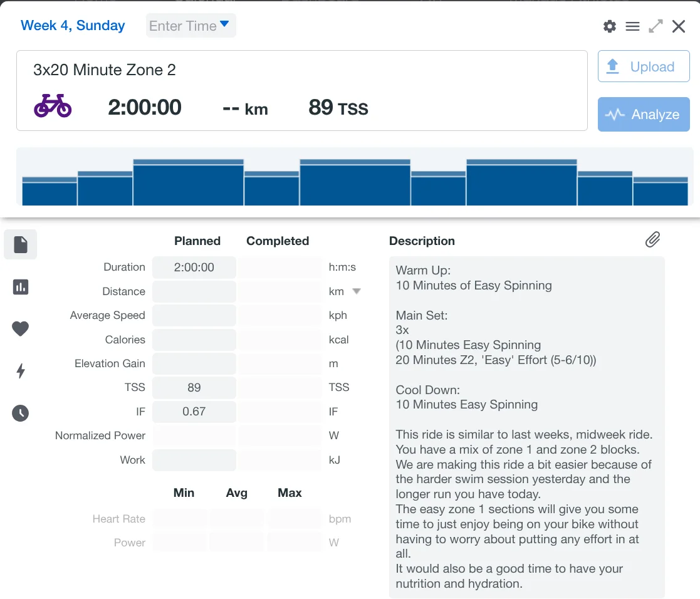The height and width of the screenshot is (599, 700).
Task: Open the lightning bolt power tab
Action: 21,371
